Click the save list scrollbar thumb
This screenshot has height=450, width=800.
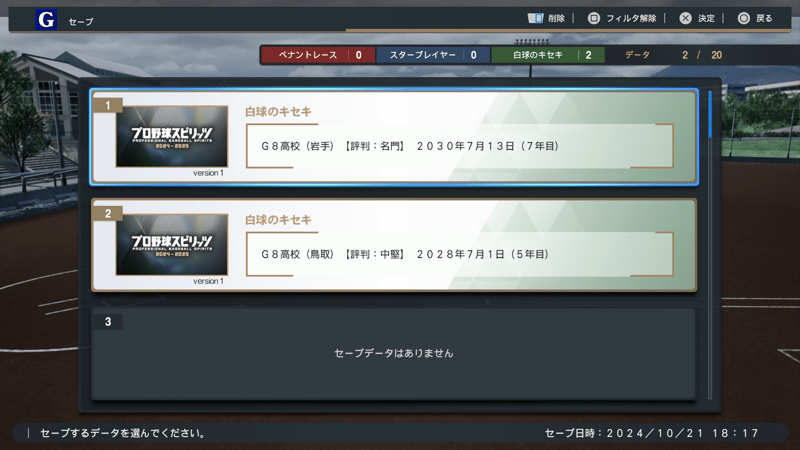pyautogui.click(x=710, y=114)
